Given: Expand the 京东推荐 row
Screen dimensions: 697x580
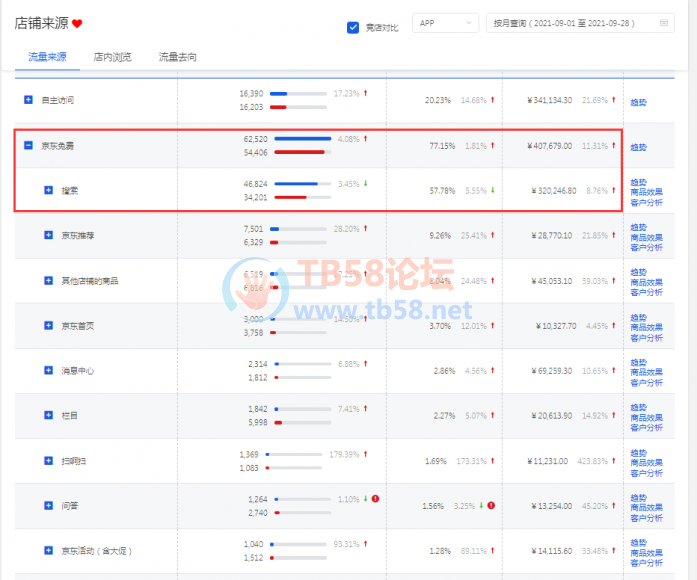Looking at the screenshot, I should tap(48, 235).
